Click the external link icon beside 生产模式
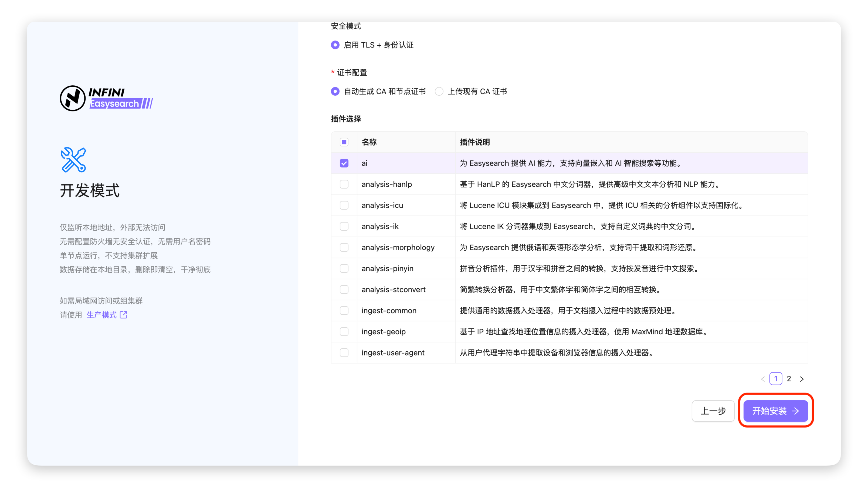This screenshot has height=498, width=868. (x=124, y=315)
